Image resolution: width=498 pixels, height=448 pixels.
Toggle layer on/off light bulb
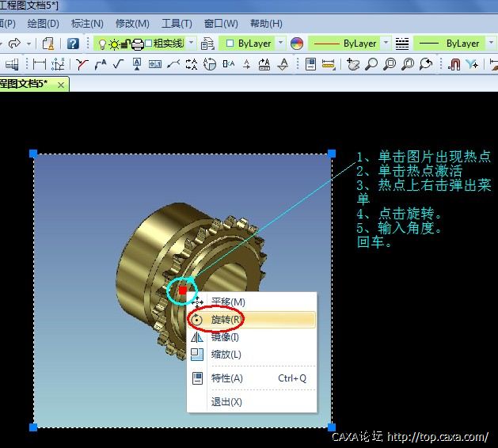[x=102, y=44]
